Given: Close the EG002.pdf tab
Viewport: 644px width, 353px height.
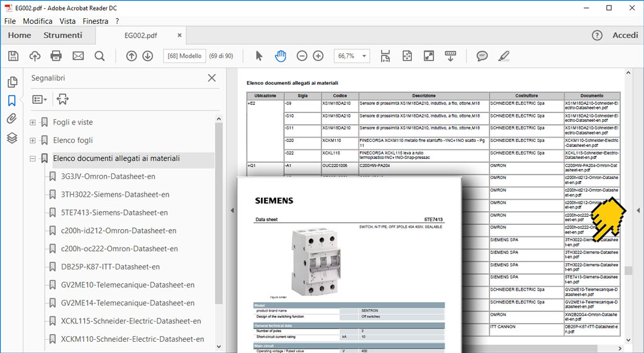Looking at the screenshot, I should (x=179, y=36).
